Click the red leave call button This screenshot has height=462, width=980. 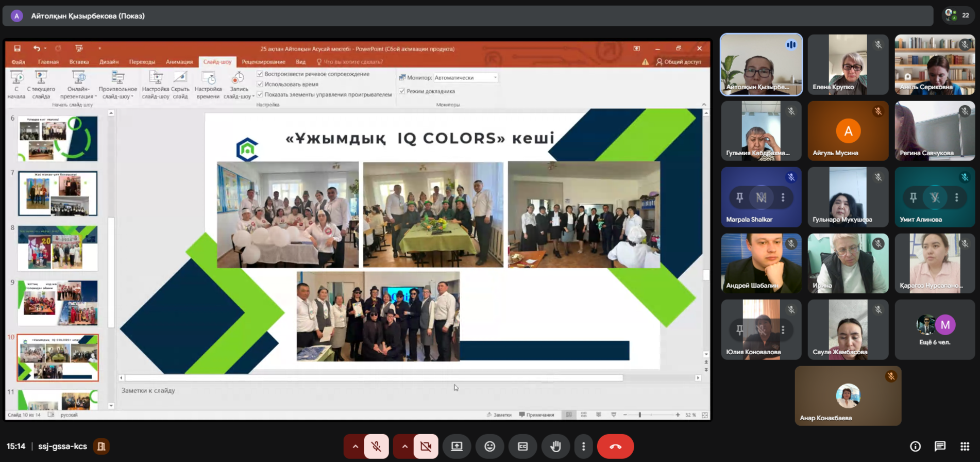point(615,447)
